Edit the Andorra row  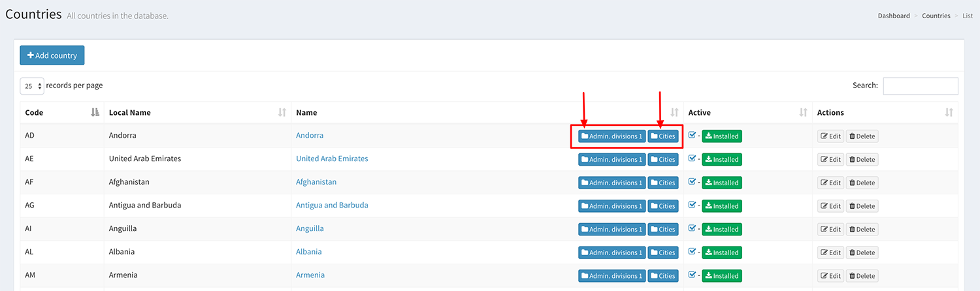point(830,136)
